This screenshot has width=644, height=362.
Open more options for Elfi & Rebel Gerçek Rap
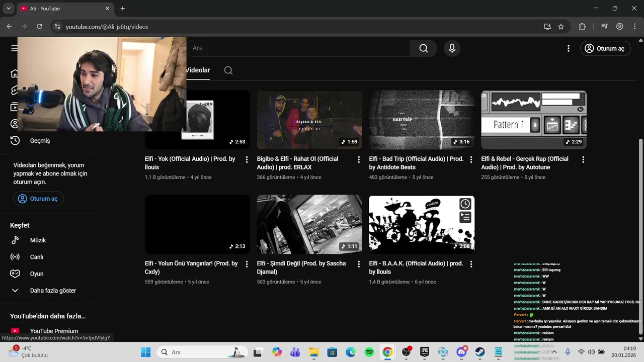(x=583, y=159)
